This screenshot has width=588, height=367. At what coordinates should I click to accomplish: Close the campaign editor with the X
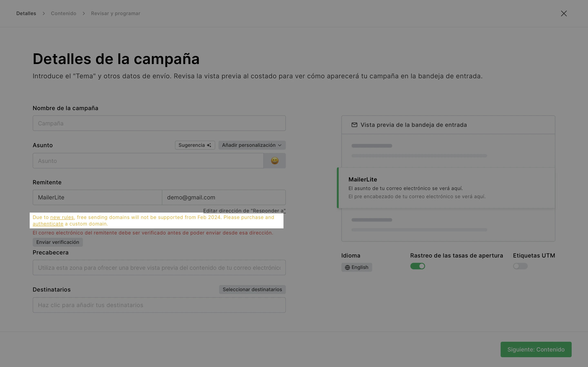click(564, 13)
